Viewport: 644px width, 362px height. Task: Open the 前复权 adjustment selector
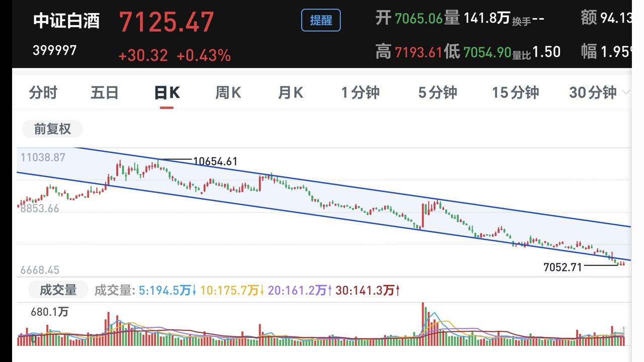pyautogui.click(x=52, y=129)
